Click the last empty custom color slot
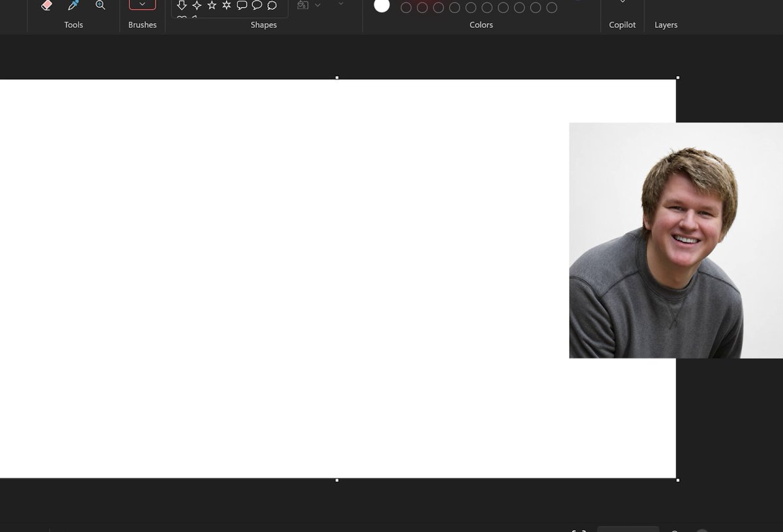This screenshot has width=783, height=532. click(x=552, y=8)
